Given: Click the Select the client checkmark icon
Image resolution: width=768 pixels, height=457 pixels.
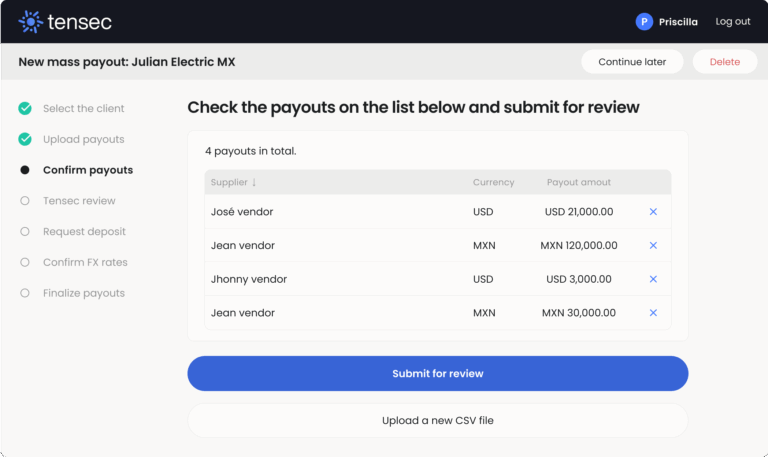Looking at the screenshot, I should point(25,108).
